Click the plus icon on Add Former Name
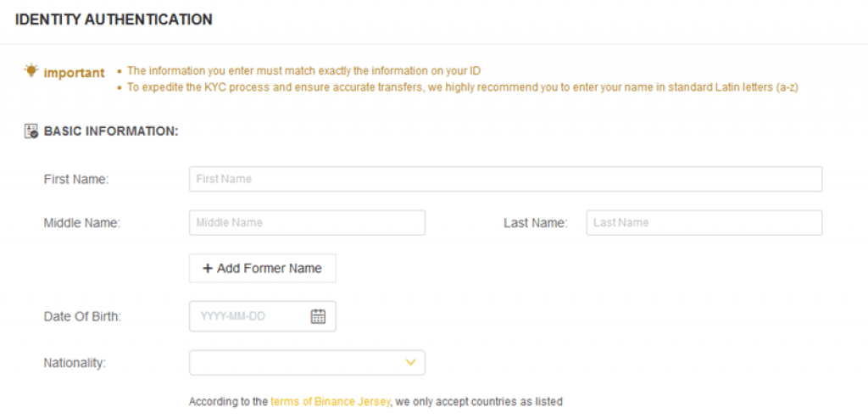 (x=208, y=269)
